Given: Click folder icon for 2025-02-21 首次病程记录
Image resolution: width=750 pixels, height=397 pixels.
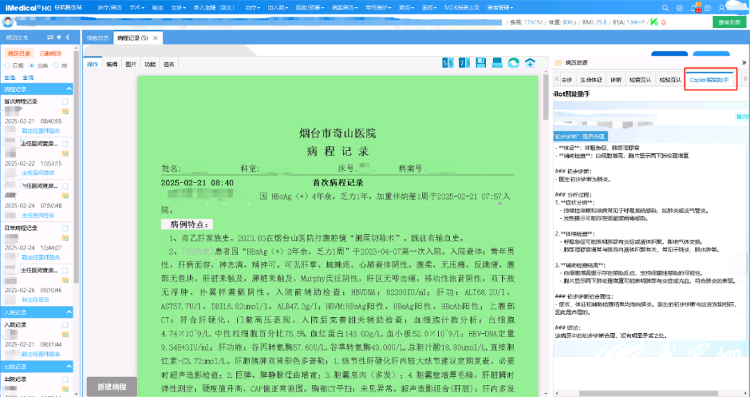Looking at the screenshot, I should tap(65, 111).
